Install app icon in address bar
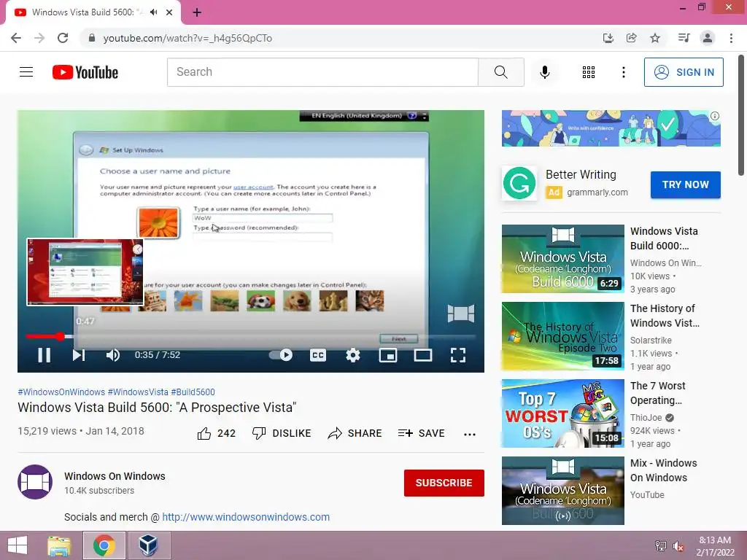 (608, 38)
